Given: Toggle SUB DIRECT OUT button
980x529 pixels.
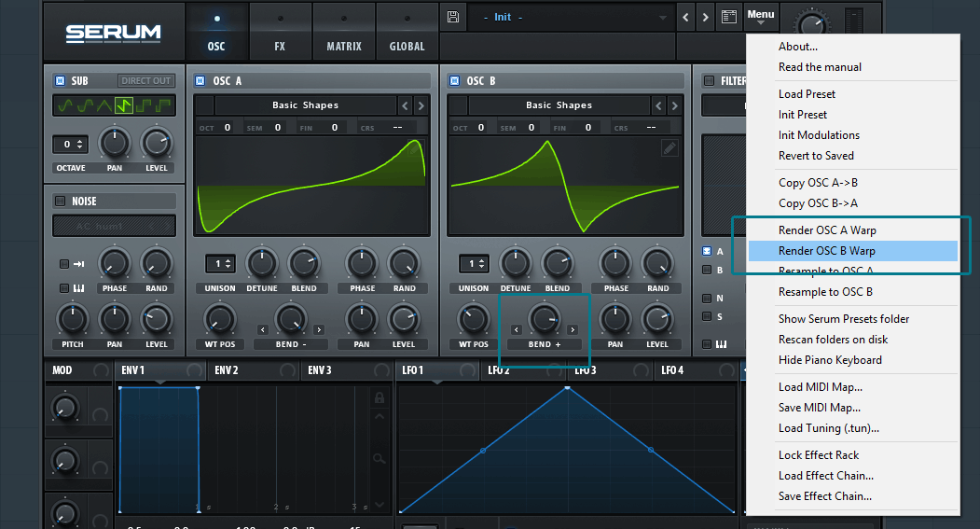Looking at the screenshot, I should (x=145, y=80).
